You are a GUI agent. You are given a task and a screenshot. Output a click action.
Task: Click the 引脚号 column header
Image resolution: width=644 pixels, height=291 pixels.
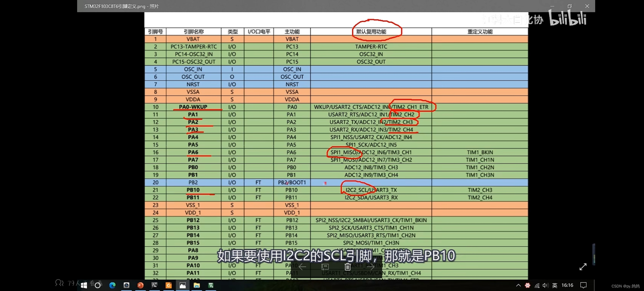pos(156,32)
